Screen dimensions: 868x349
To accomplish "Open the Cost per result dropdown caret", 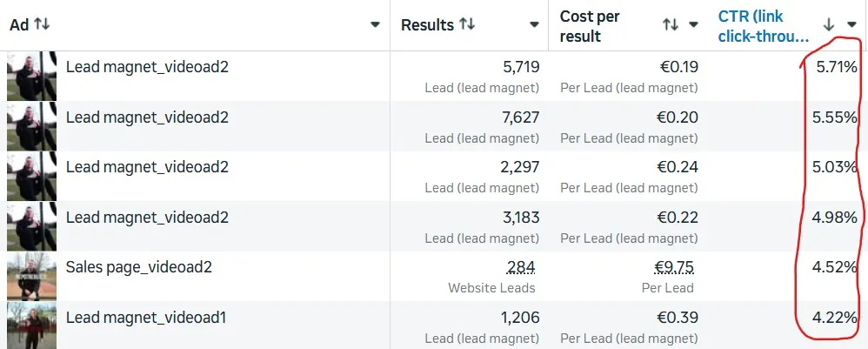I will 693,24.
